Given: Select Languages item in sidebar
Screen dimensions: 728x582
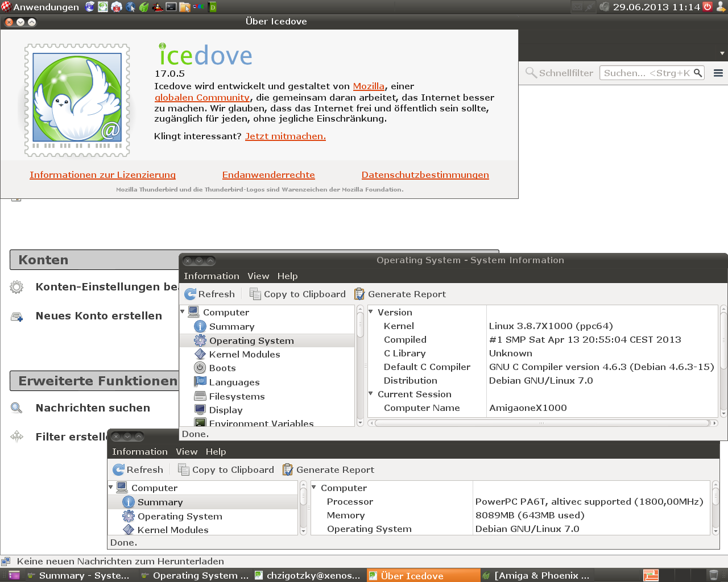Looking at the screenshot, I should click(234, 383).
